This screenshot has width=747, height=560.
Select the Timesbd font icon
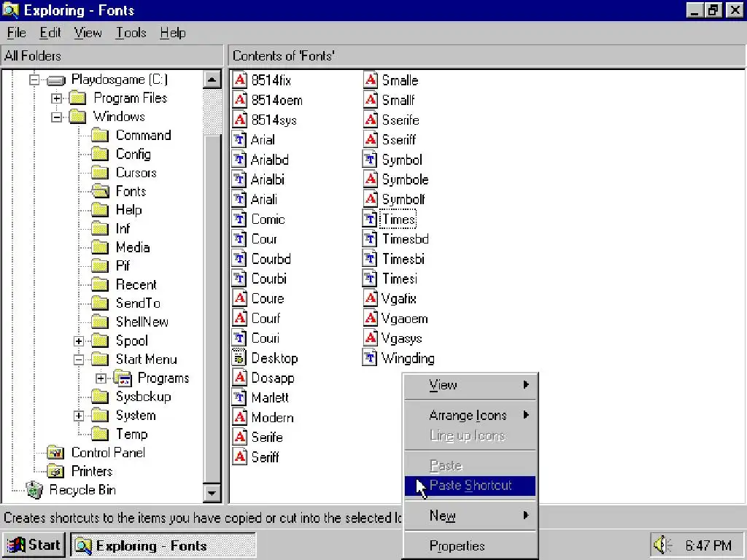(x=370, y=238)
